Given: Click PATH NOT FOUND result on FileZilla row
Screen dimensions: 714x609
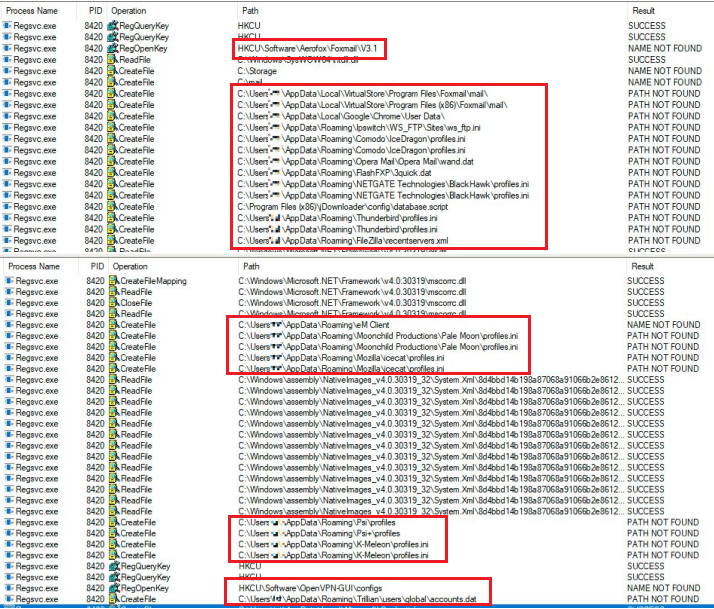Looking at the screenshot, I should 664,241.
